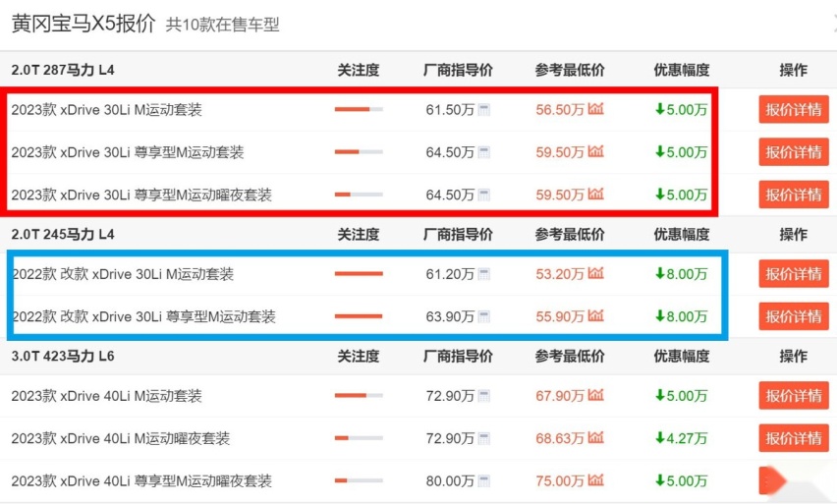
Task: Click calculator icon in 2023款 30Li 尊享型M运动套装 row
Action: pyautogui.click(x=484, y=152)
